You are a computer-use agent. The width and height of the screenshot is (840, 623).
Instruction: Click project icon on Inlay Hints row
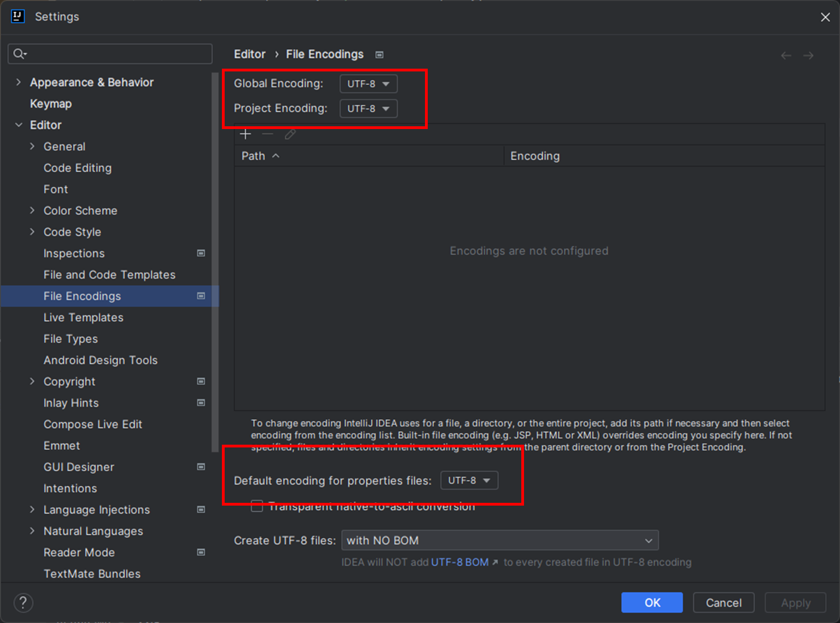pyautogui.click(x=201, y=403)
